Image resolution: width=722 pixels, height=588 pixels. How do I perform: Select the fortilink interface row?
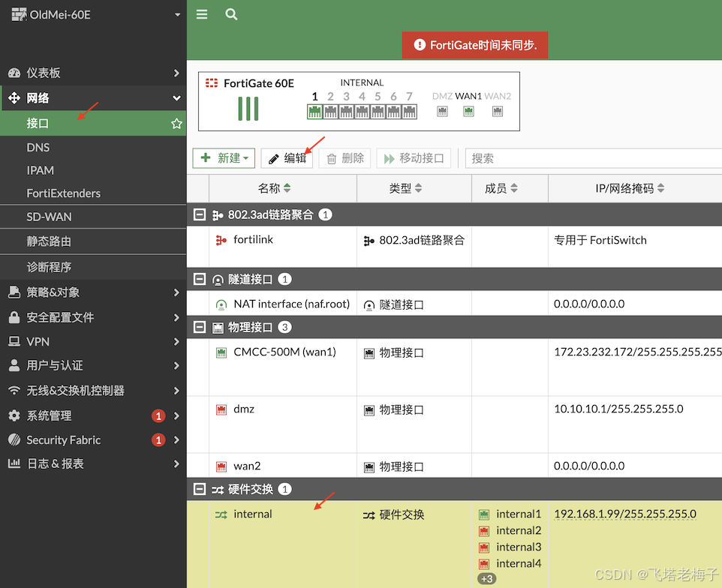tap(455, 246)
